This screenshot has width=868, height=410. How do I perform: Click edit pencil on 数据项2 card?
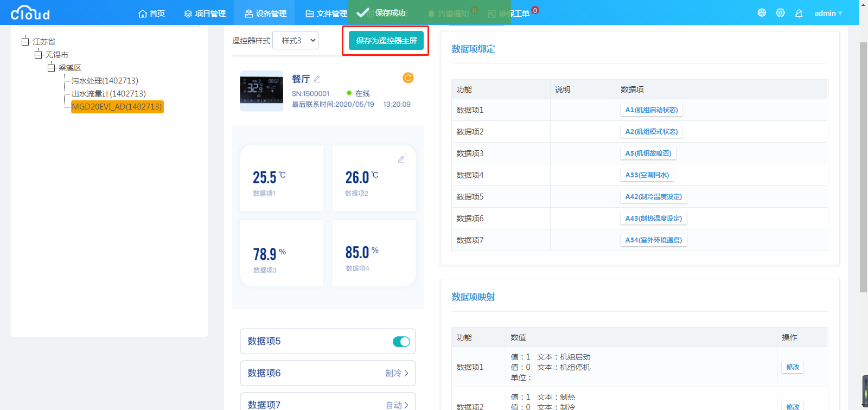401,159
